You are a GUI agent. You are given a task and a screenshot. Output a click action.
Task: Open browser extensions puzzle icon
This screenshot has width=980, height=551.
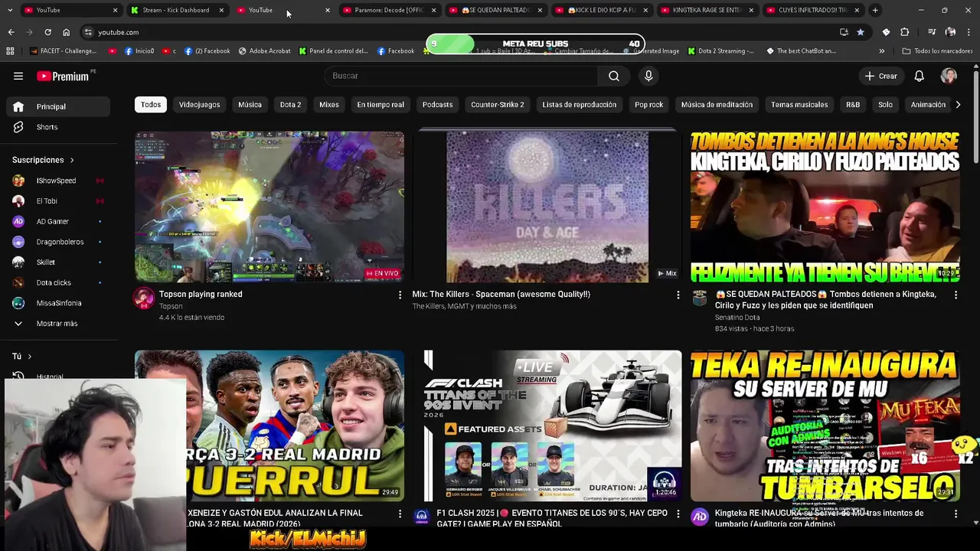[904, 32]
